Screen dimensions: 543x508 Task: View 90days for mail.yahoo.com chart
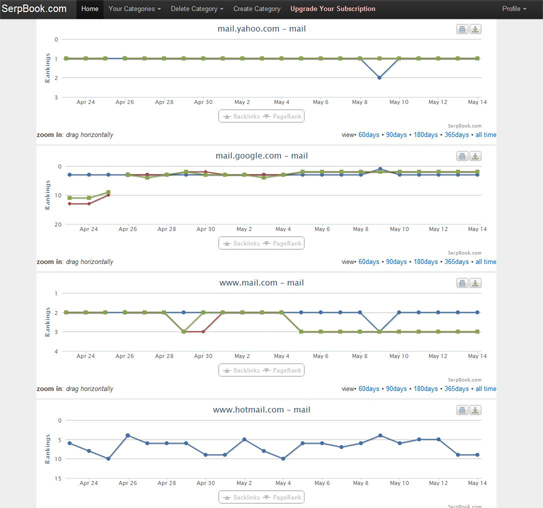tap(396, 135)
